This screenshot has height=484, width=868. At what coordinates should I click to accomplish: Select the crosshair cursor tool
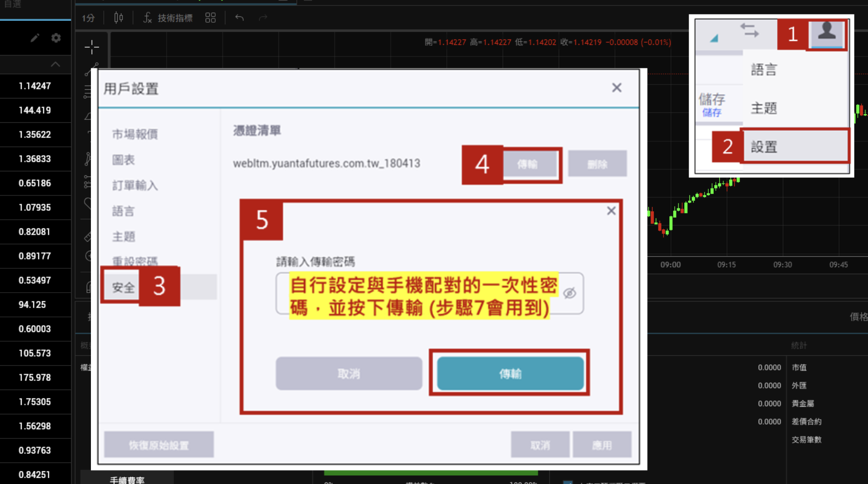(92, 47)
